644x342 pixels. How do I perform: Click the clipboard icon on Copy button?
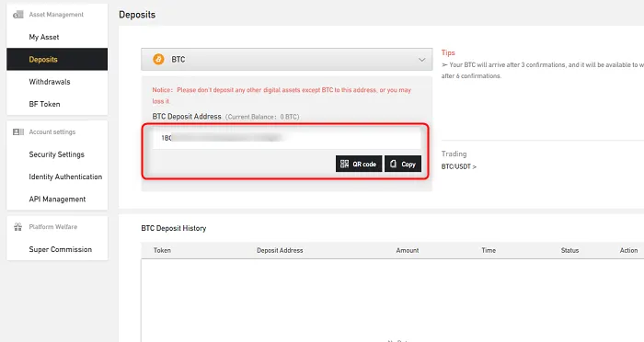pos(393,164)
